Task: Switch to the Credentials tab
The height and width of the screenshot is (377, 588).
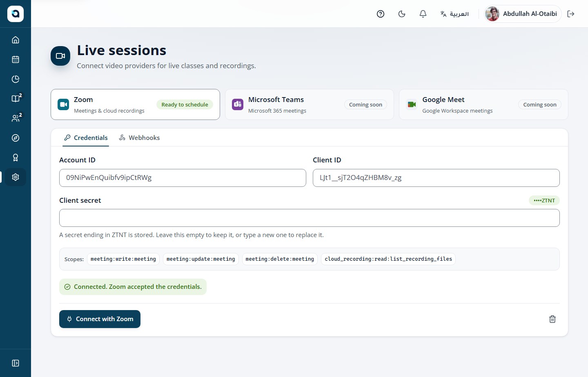Action: tap(86, 138)
